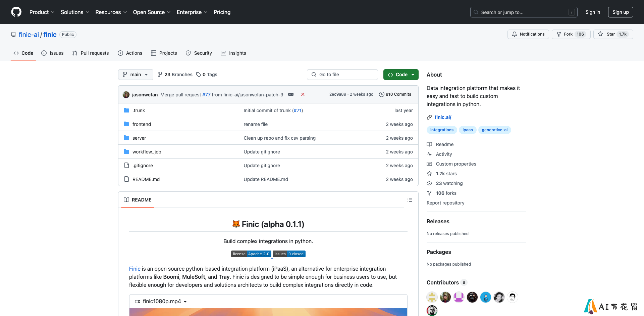
Task: Open commit hash 2ec9a89
Action: 338,94
